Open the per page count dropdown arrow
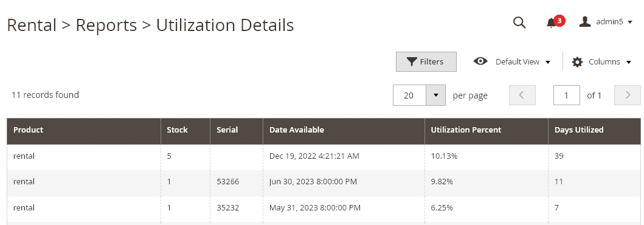Viewport: 644px width, 225px height. tap(436, 95)
